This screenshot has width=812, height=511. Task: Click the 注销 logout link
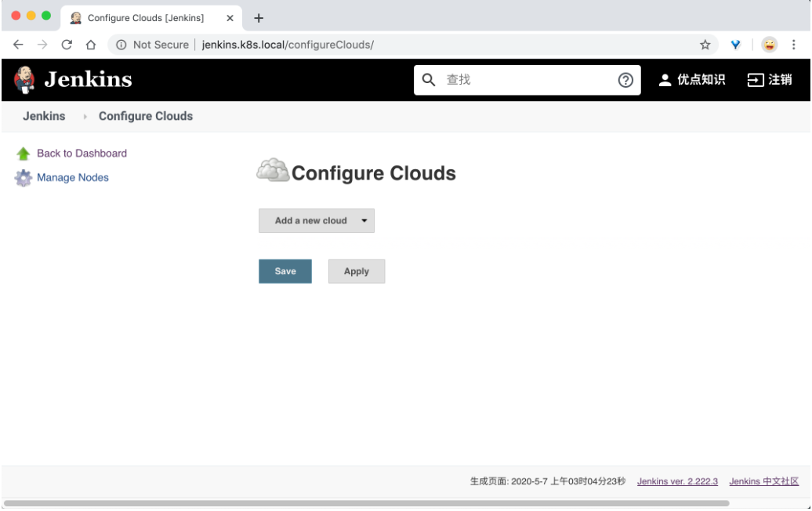click(x=770, y=80)
